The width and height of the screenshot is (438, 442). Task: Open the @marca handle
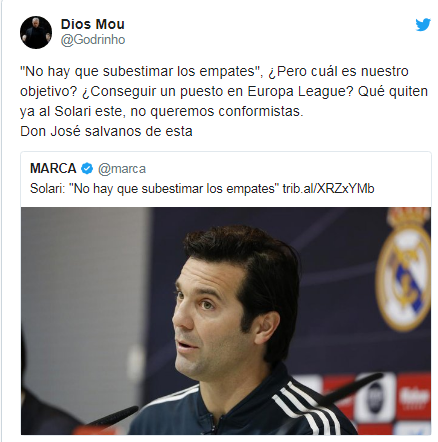point(122,169)
